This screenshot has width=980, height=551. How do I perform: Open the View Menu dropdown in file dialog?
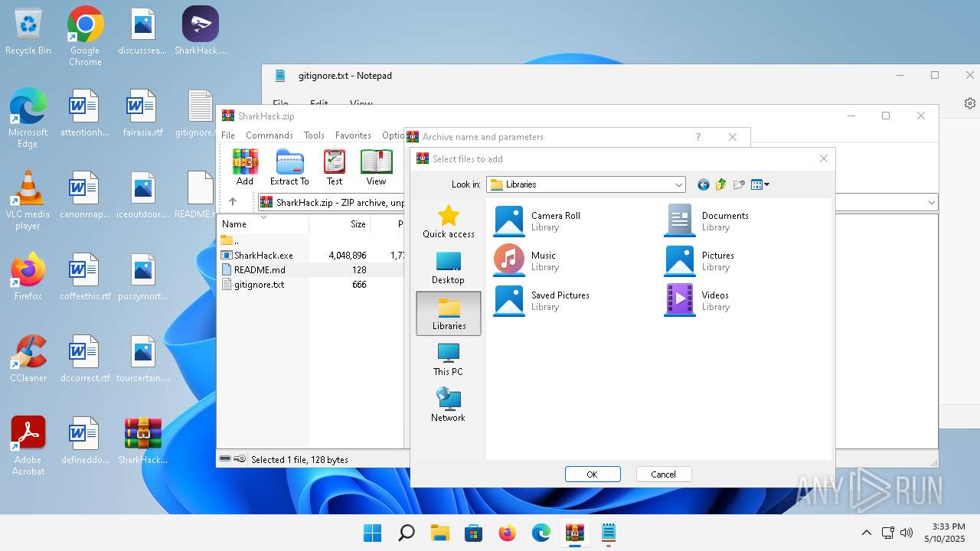coord(759,184)
